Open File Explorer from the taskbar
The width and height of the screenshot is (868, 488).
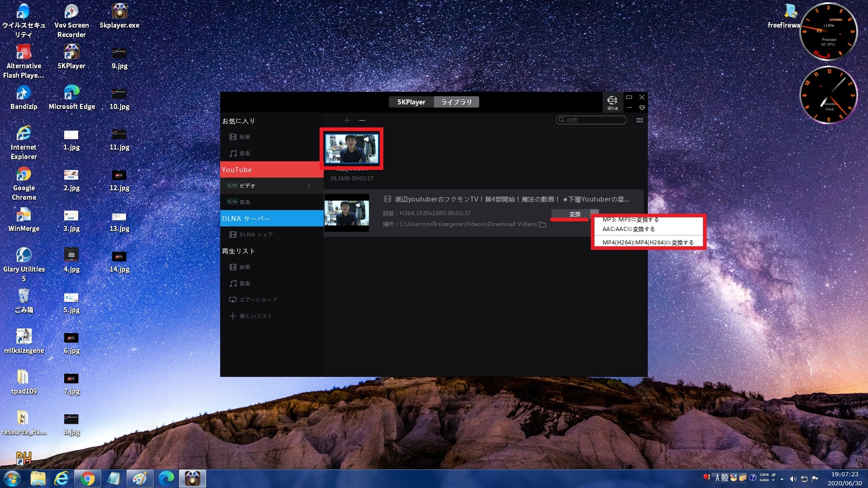[x=38, y=479]
